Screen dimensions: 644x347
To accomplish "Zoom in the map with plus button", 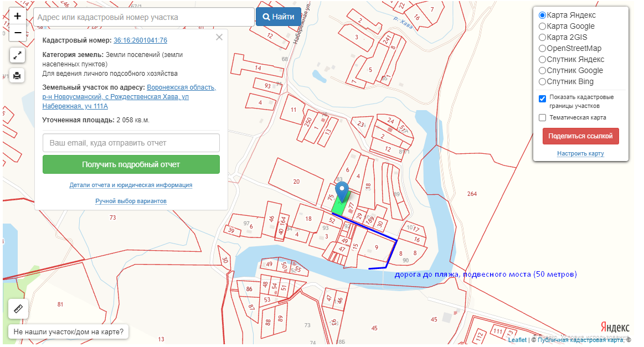I will pyautogui.click(x=17, y=17).
